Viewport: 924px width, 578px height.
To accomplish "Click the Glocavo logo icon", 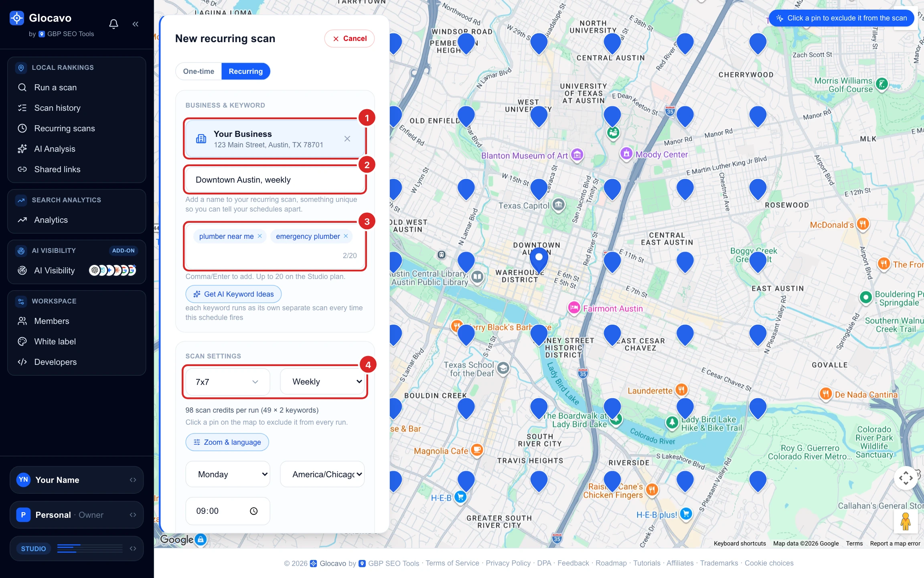I will pyautogui.click(x=17, y=18).
